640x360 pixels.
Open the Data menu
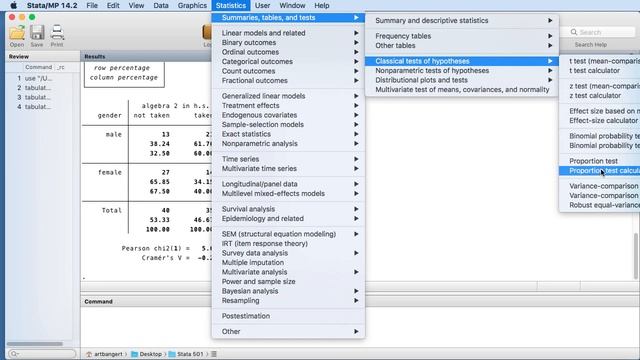pyautogui.click(x=161, y=5)
